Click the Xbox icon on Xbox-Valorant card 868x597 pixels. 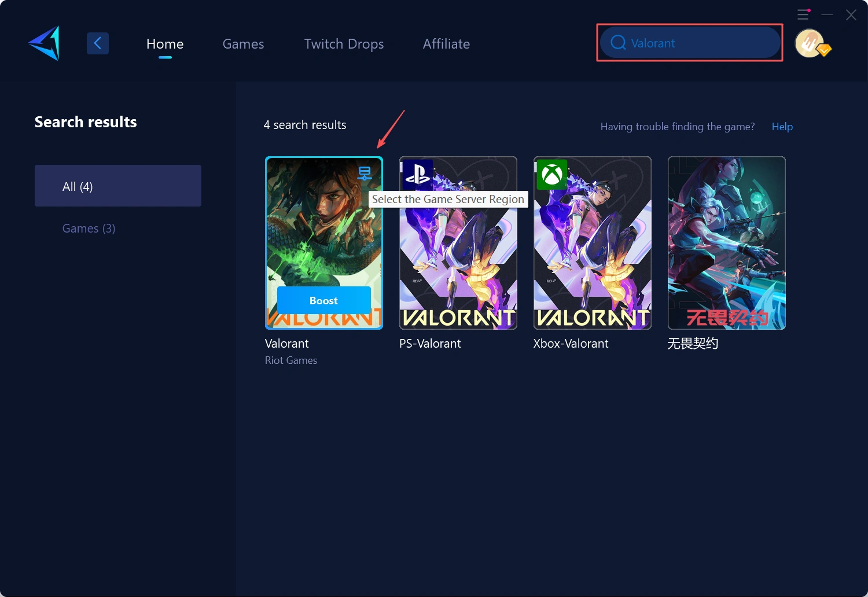(552, 175)
